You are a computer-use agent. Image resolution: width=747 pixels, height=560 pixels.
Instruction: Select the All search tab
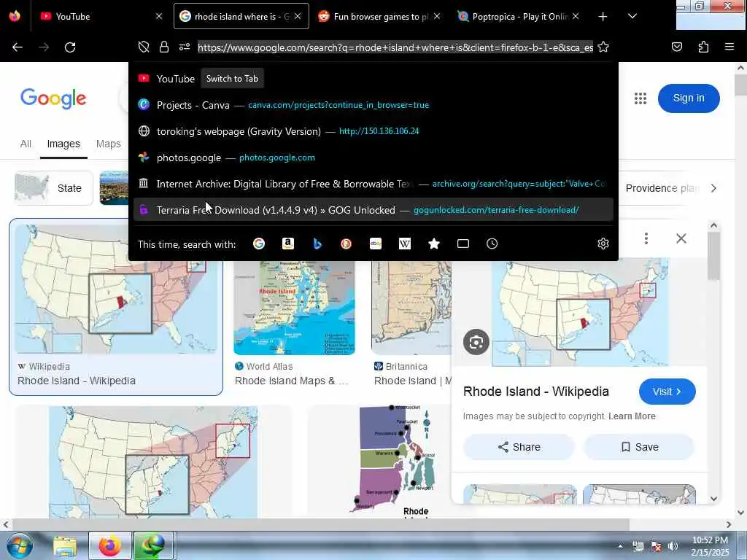(26, 144)
